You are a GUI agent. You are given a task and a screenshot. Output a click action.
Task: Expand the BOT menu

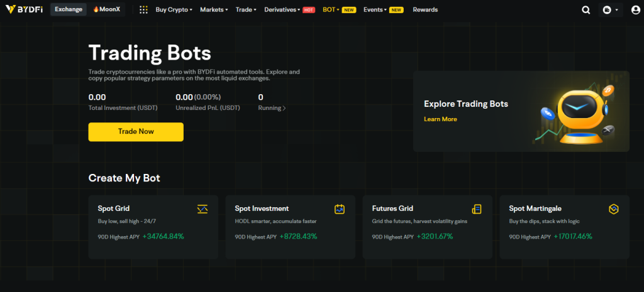331,9
